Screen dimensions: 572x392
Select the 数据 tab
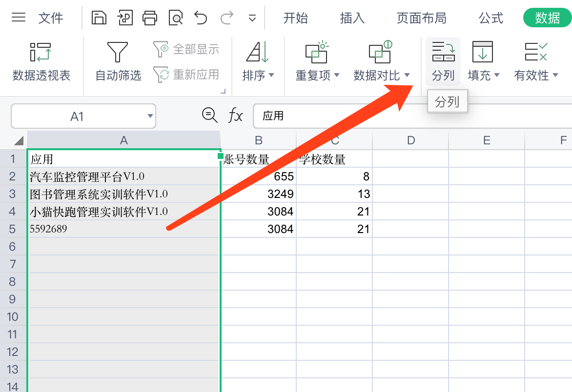(x=547, y=18)
